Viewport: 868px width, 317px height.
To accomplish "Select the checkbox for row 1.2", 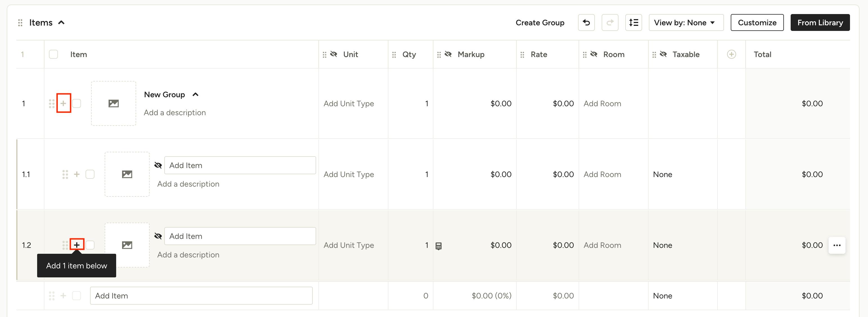I will pyautogui.click(x=90, y=245).
